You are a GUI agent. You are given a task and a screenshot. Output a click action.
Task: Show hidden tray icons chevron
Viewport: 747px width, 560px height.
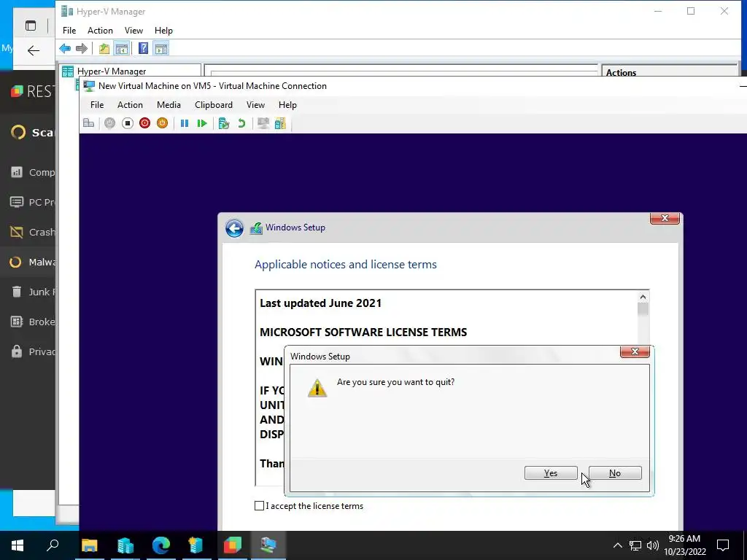pyautogui.click(x=617, y=545)
